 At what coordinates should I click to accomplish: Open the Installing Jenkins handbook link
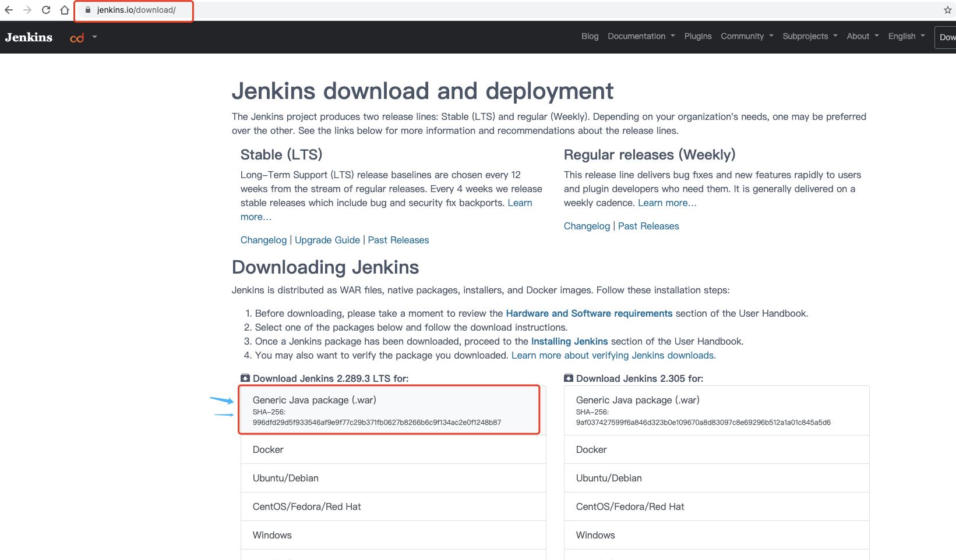click(569, 341)
